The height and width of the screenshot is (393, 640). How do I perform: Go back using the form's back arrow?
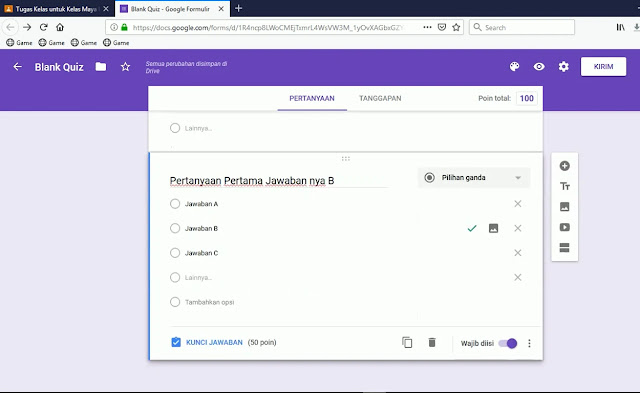pos(18,67)
